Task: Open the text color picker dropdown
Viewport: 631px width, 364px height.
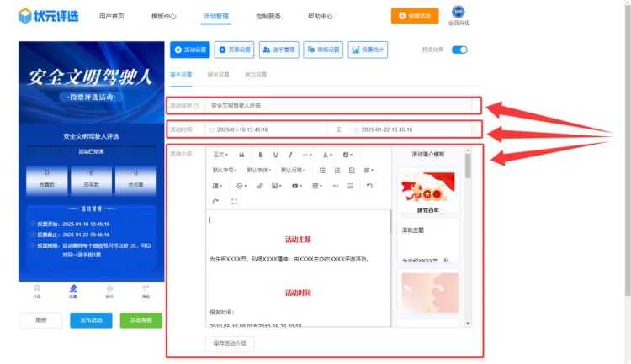Action: pos(328,155)
